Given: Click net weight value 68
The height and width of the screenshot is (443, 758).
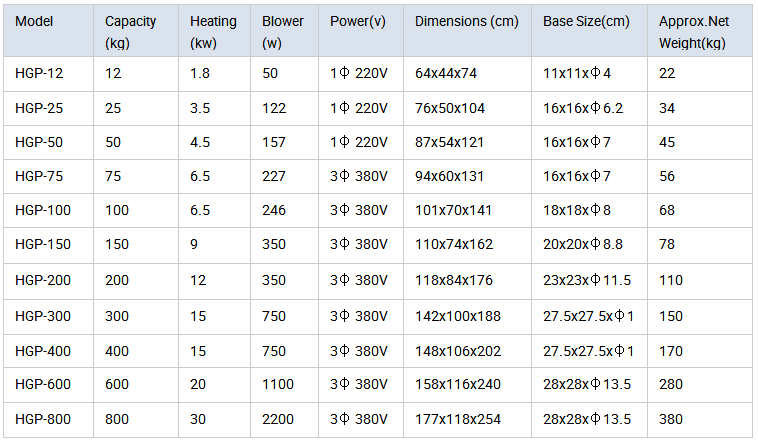Looking at the screenshot, I should (x=667, y=210).
